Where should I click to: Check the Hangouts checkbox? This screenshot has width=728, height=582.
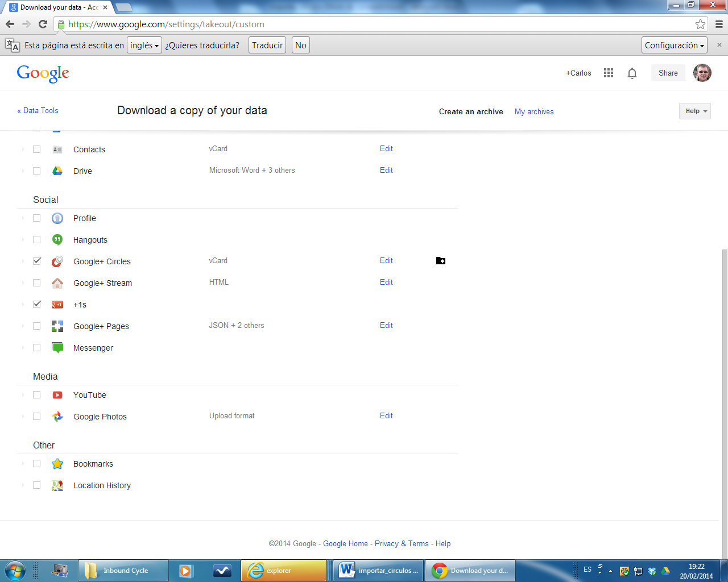tap(37, 239)
